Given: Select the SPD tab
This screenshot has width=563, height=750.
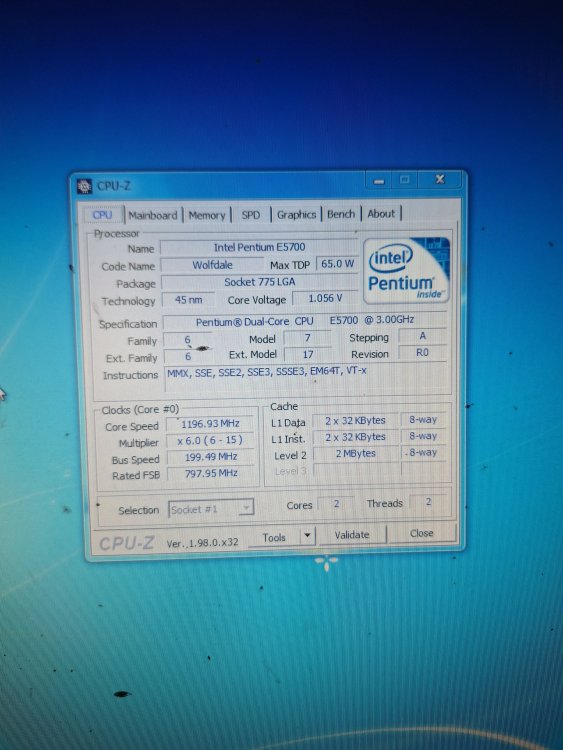Looking at the screenshot, I should pos(251,215).
